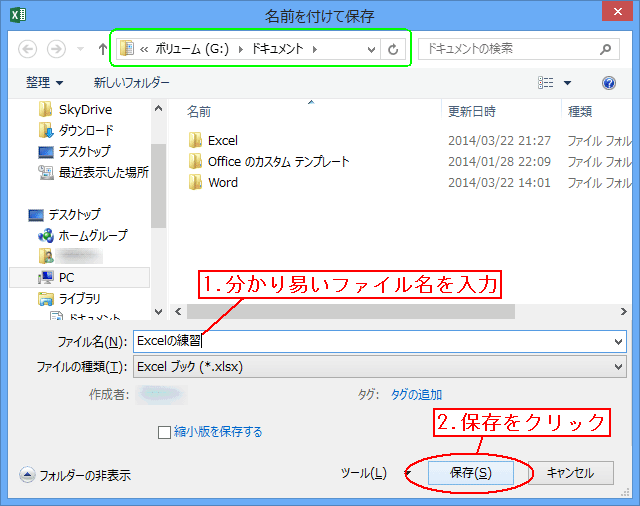
Task: Click the up one level arrow
Action: pos(103,48)
